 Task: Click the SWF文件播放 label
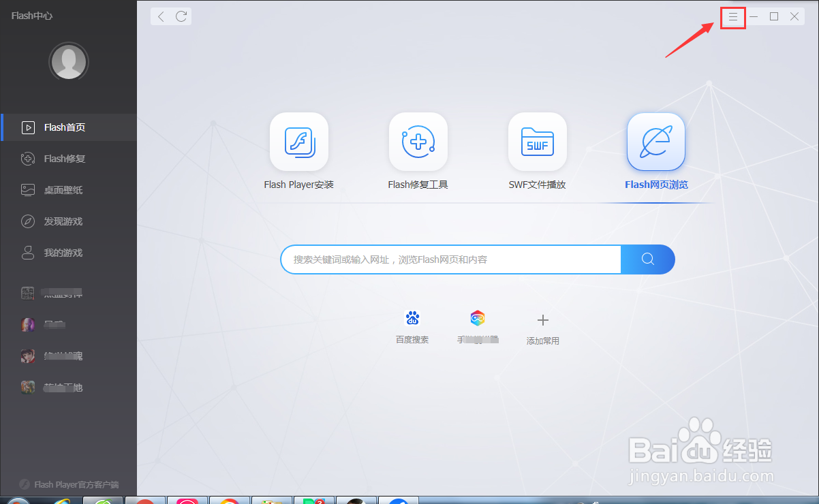pyautogui.click(x=538, y=185)
